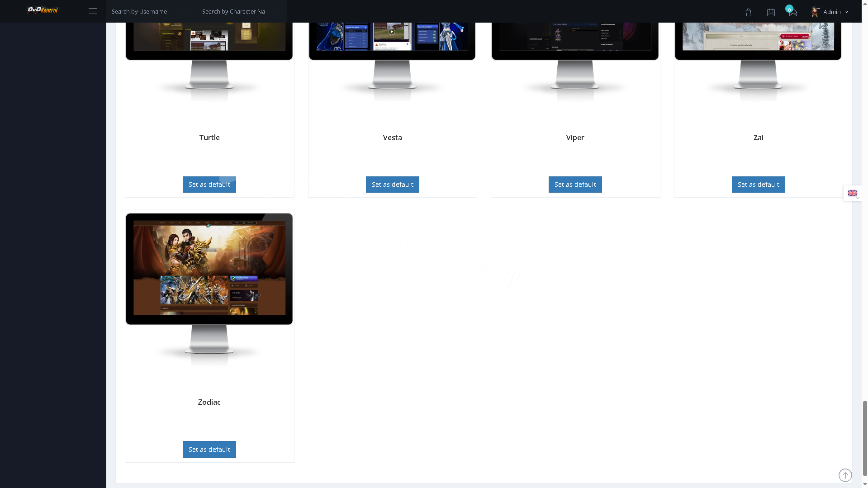Click the Vesta theme name
The image size is (868, 488).
[x=392, y=137]
